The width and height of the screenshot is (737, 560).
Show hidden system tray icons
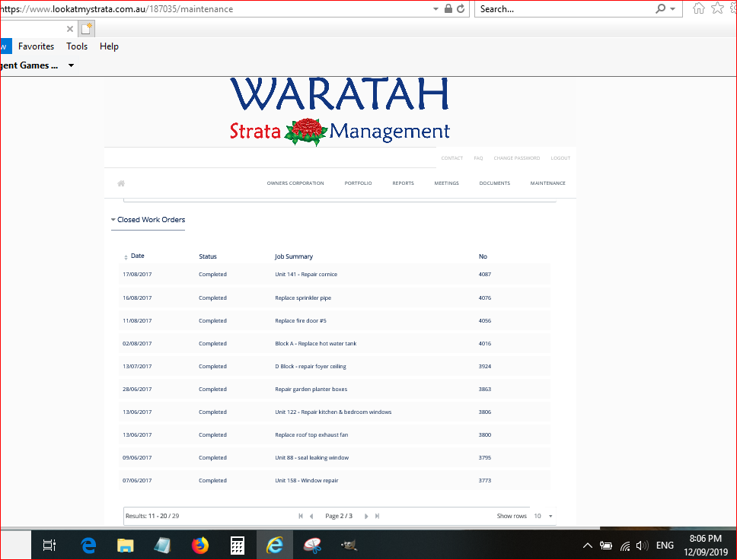coord(588,546)
